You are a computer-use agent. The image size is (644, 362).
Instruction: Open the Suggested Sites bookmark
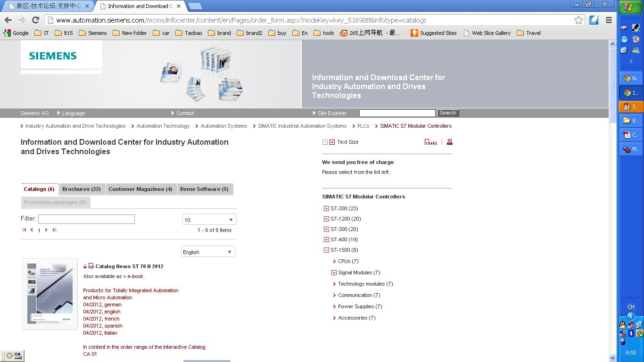[433, 33]
